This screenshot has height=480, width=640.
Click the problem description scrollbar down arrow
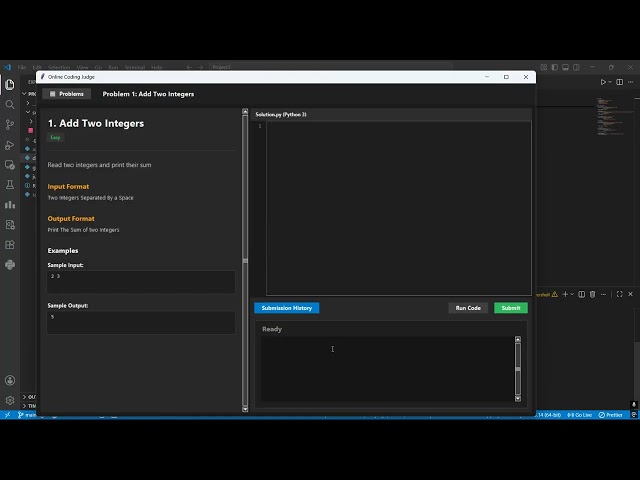[x=245, y=409]
